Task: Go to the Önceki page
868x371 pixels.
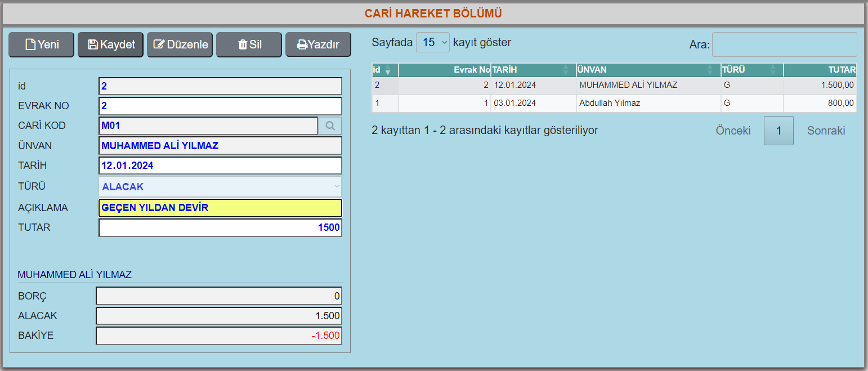Action: click(x=733, y=131)
